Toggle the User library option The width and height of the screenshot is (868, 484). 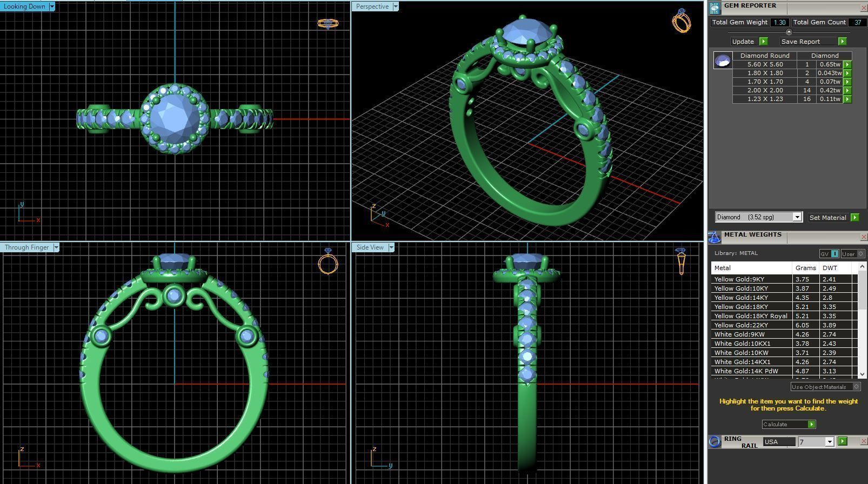click(853, 254)
